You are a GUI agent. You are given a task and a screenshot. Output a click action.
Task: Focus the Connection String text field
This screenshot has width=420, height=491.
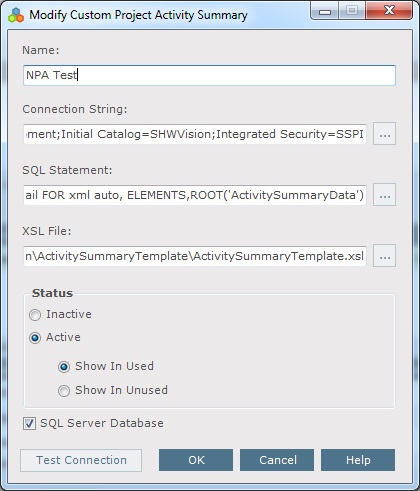195,134
